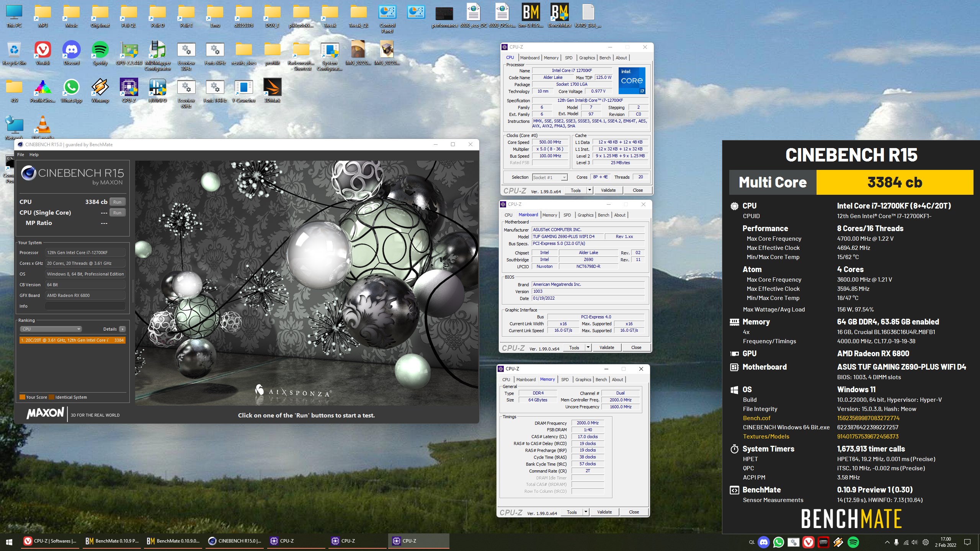This screenshot has width=980, height=551.
Task: Open Graphics tab in bottom CPU-Z window
Action: click(x=583, y=380)
